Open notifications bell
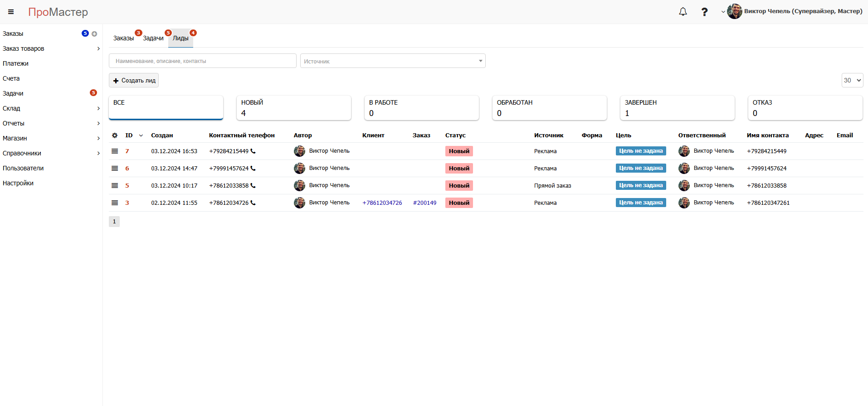The width and height of the screenshot is (868, 406). (683, 12)
